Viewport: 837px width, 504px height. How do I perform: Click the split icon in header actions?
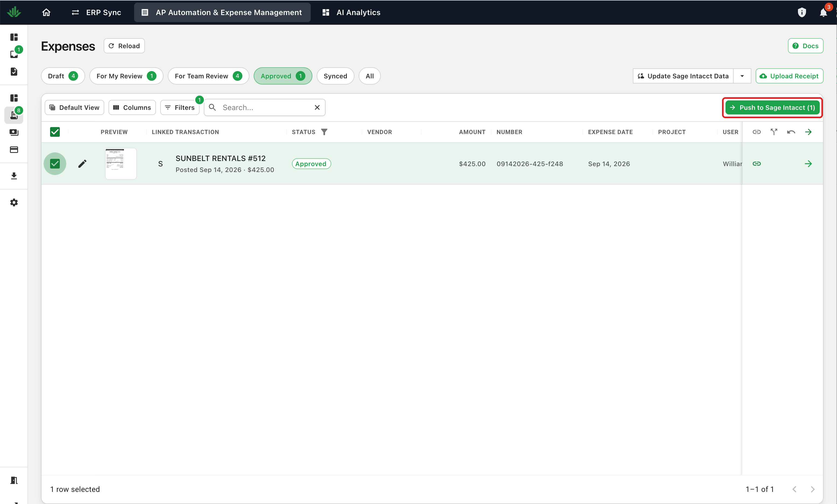(x=774, y=132)
